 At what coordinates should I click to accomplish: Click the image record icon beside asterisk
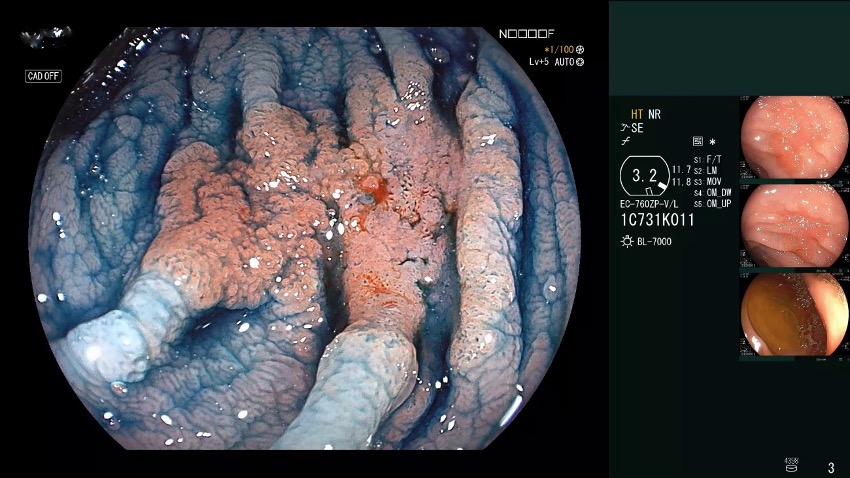click(697, 142)
